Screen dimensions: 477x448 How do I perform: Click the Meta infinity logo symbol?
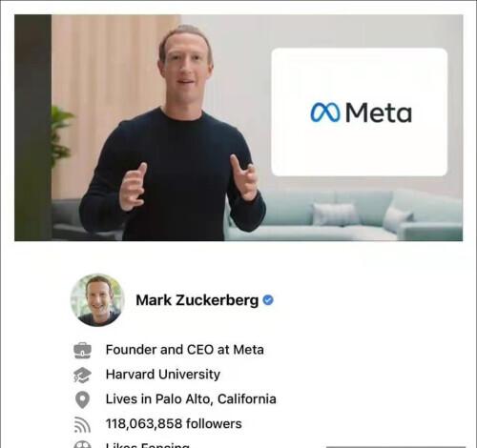coord(325,112)
